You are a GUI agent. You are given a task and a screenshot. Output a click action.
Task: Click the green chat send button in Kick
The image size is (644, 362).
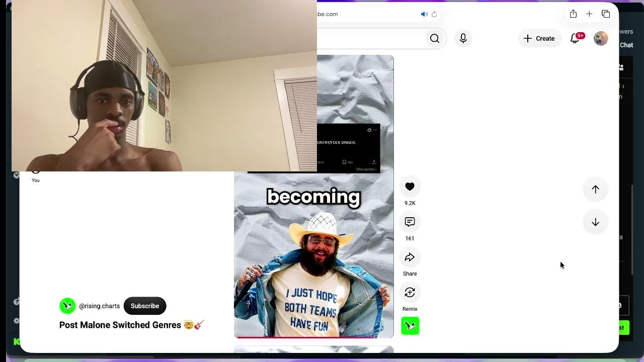[624, 328]
